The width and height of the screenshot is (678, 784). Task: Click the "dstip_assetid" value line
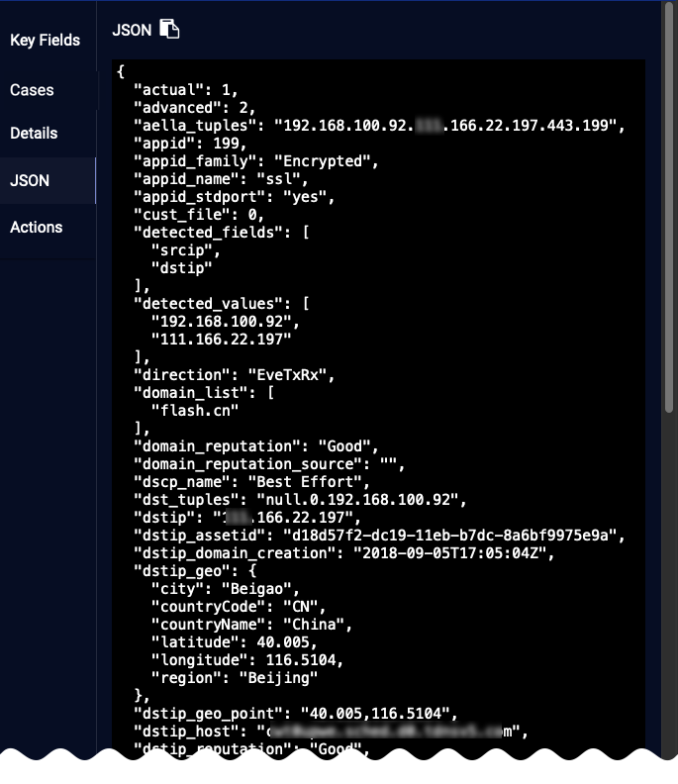pos(380,536)
